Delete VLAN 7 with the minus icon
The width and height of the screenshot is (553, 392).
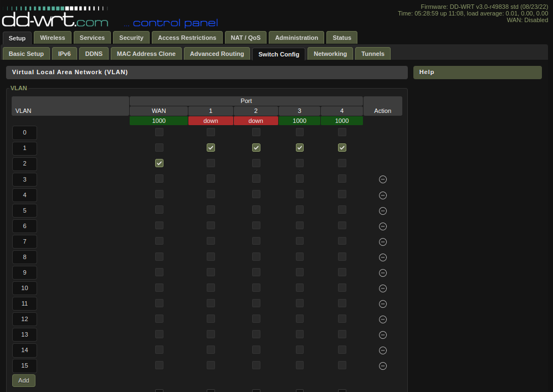coord(382,241)
